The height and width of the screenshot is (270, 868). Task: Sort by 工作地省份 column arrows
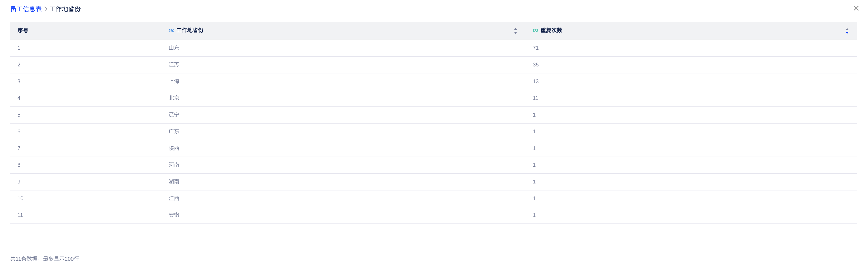(x=515, y=31)
